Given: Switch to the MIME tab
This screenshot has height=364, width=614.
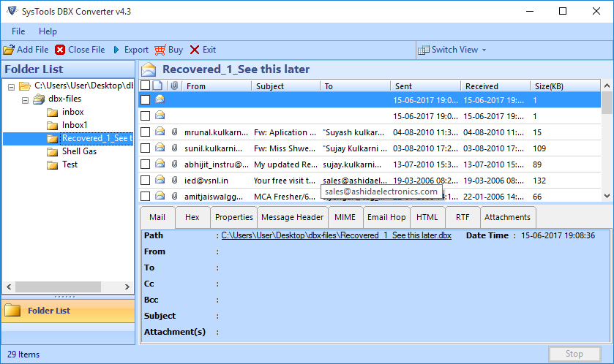Looking at the screenshot, I should point(345,217).
